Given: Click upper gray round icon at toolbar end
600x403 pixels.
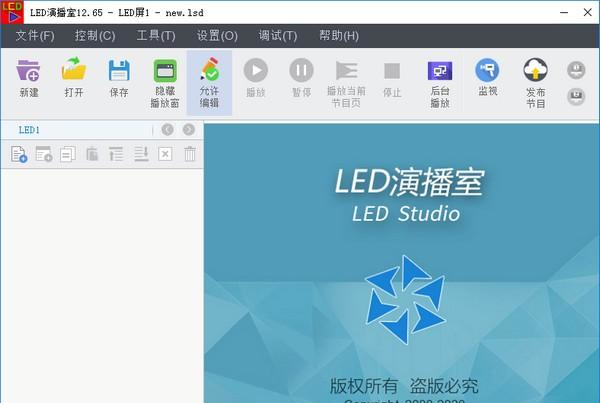Looking at the screenshot, I should pyautogui.click(x=576, y=70).
